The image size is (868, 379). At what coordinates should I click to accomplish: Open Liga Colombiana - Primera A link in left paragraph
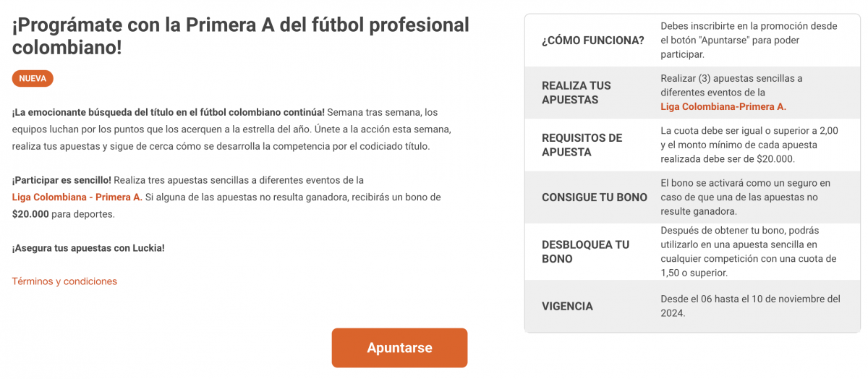point(77,197)
